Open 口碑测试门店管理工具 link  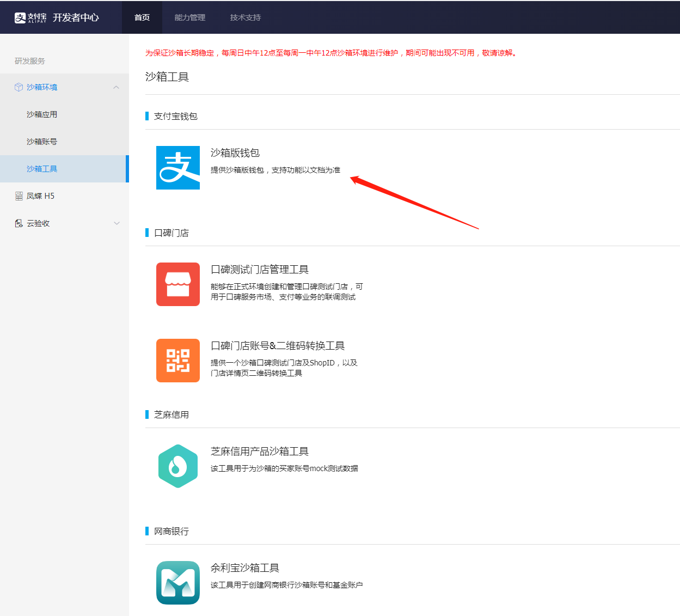[260, 270]
